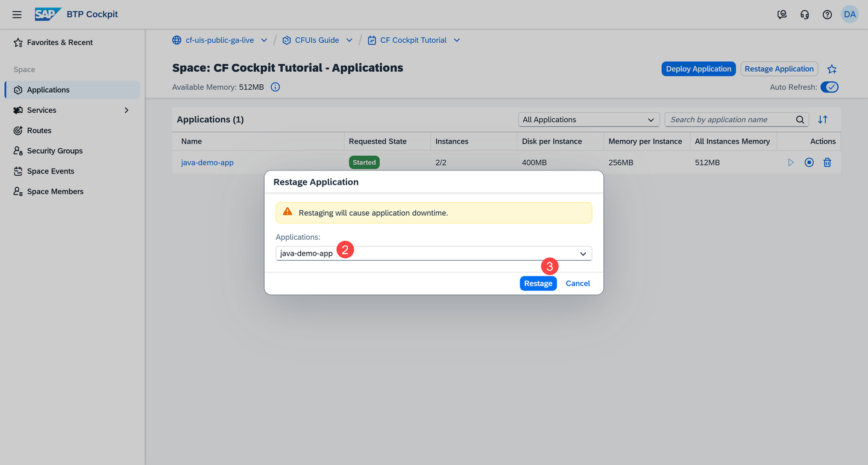Screen dimensions: 868x465
Task: Click the All Instances Memory column header
Action: click(x=732, y=142)
